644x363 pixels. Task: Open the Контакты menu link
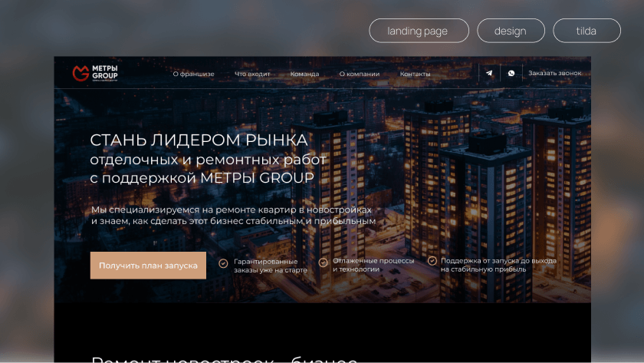(x=416, y=74)
